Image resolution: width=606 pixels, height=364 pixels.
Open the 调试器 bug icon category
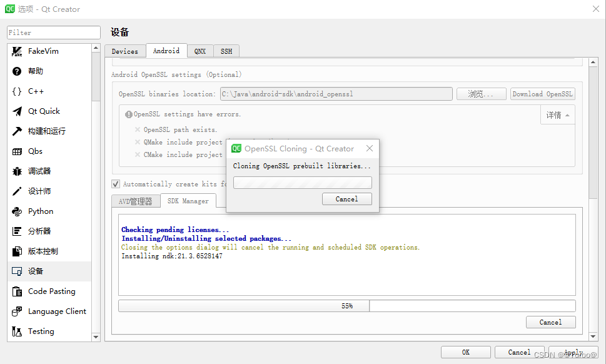(x=17, y=171)
